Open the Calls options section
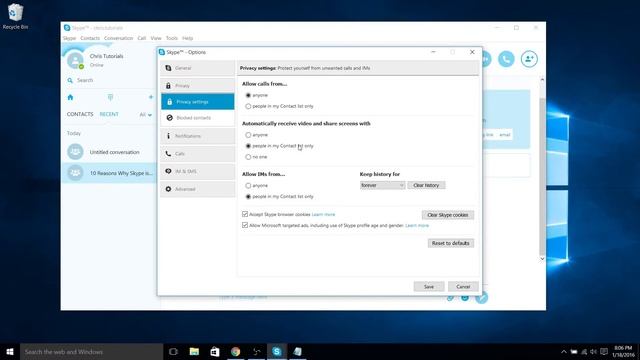 tap(198, 154)
